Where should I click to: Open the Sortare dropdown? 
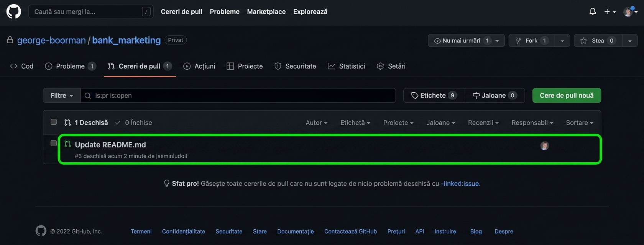[x=580, y=122]
